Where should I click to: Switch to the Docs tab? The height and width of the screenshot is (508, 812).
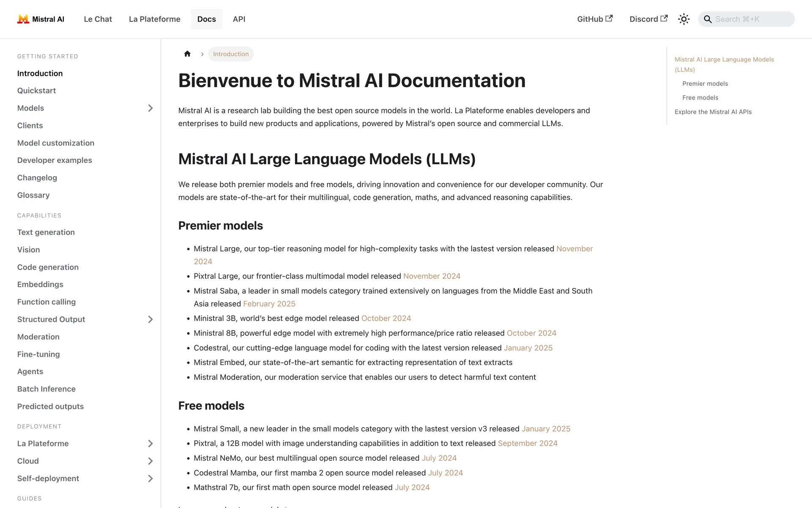206,19
